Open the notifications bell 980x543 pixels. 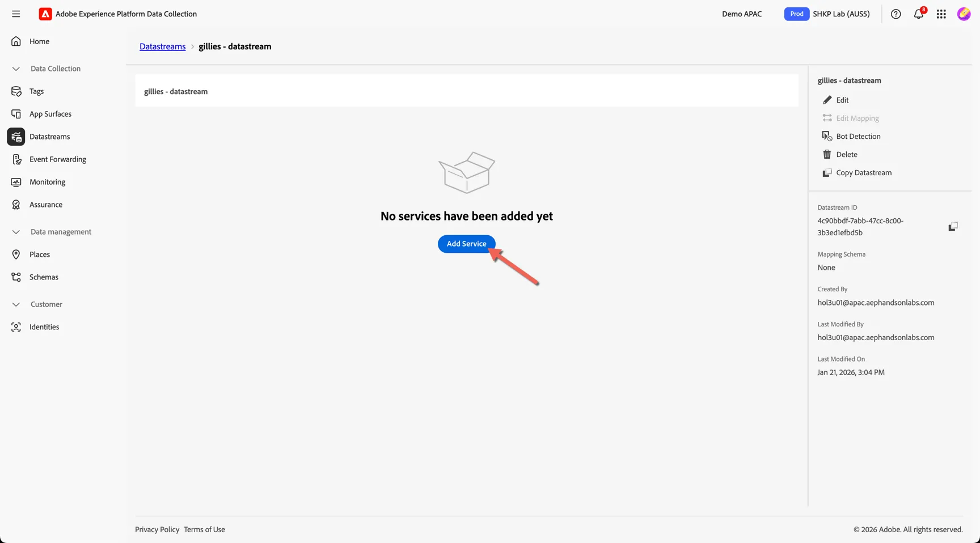point(918,14)
